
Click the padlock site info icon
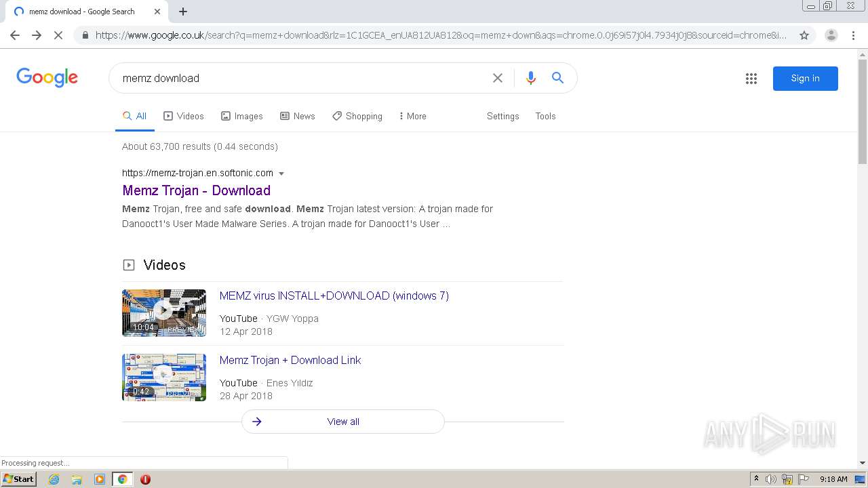point(85,35)
